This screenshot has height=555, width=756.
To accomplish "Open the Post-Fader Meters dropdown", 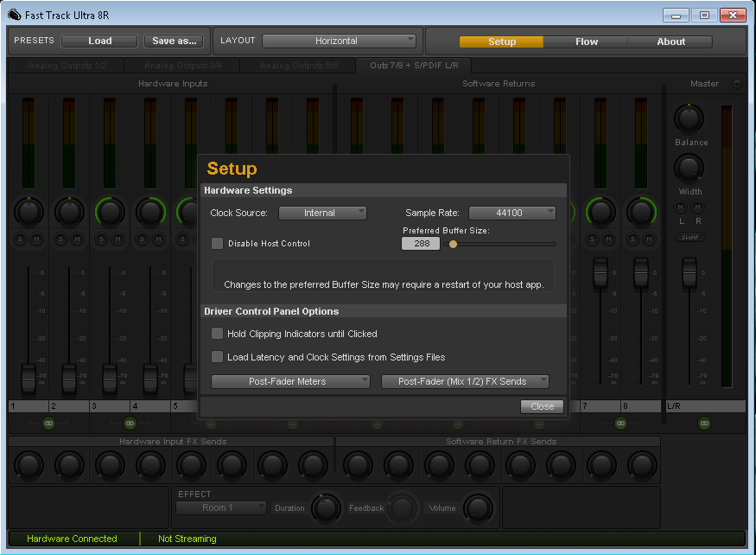I will coord(290,381).
